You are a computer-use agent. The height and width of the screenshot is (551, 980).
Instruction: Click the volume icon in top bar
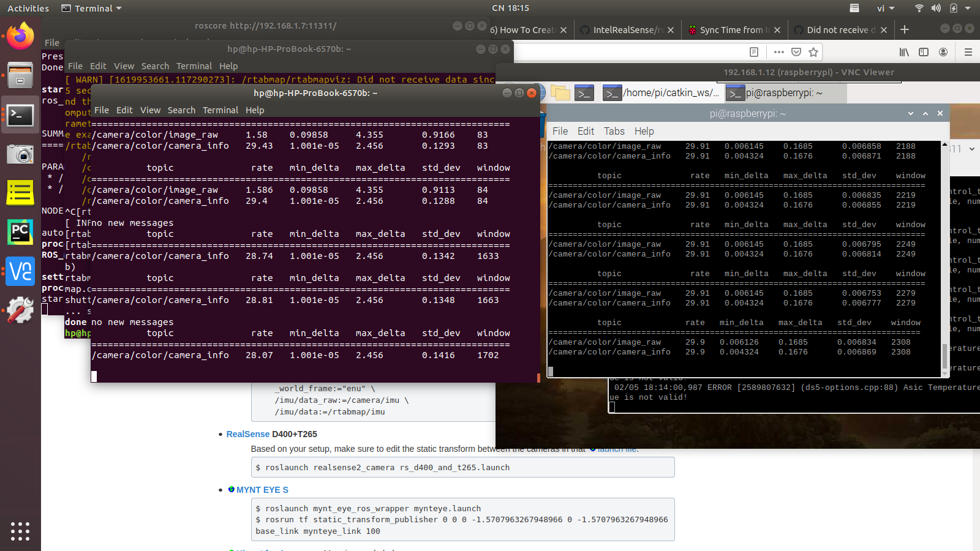coord(936,8)
